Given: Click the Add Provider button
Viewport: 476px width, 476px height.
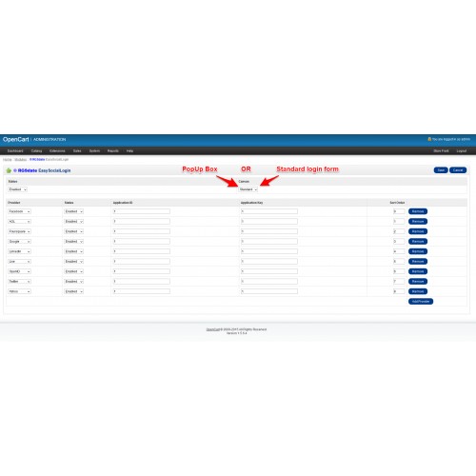Looking at the screenshot, I should coord(421,302).
